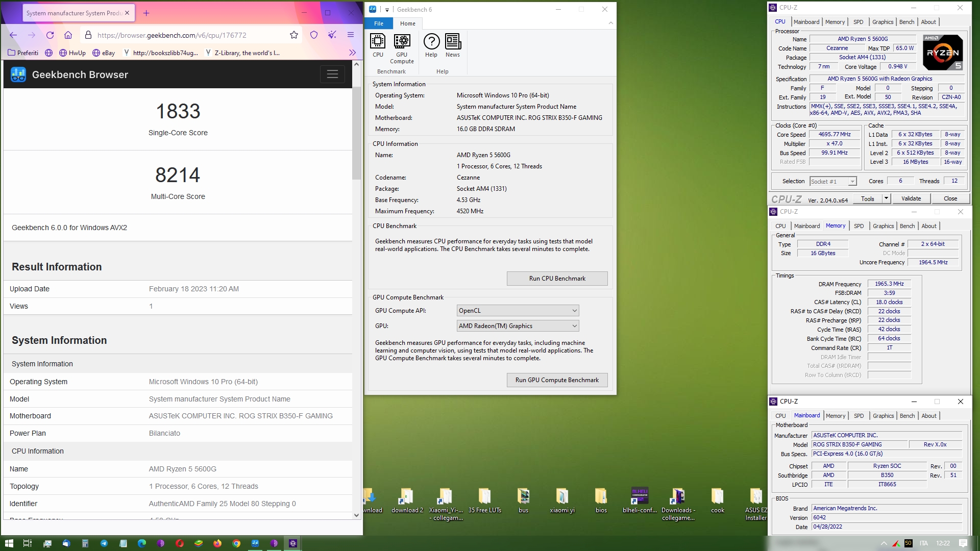Switch to Mainboard tab in top CPU-Z window
This screenshot has height=551, width=980.
click(806, 22)
